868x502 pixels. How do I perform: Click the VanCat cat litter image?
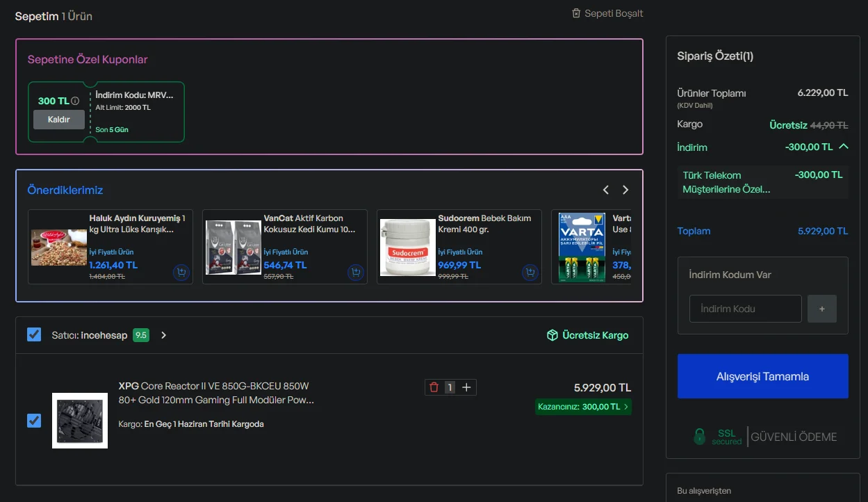(234, 248)
